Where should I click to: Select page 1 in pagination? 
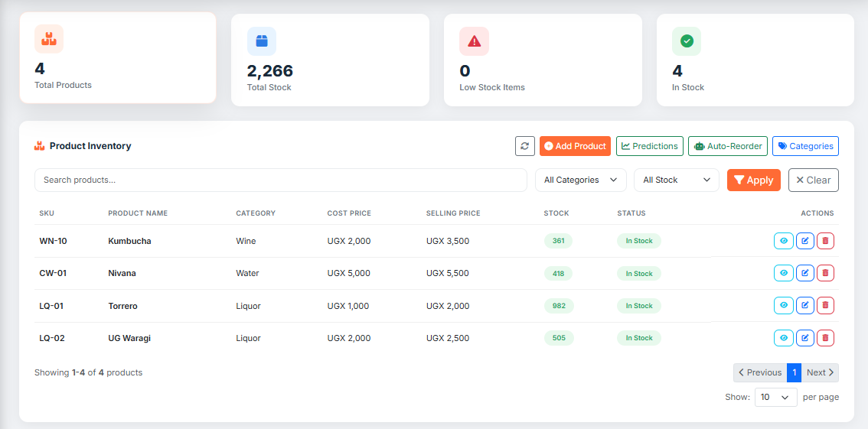pyautogui.click(x=794, y=372)
